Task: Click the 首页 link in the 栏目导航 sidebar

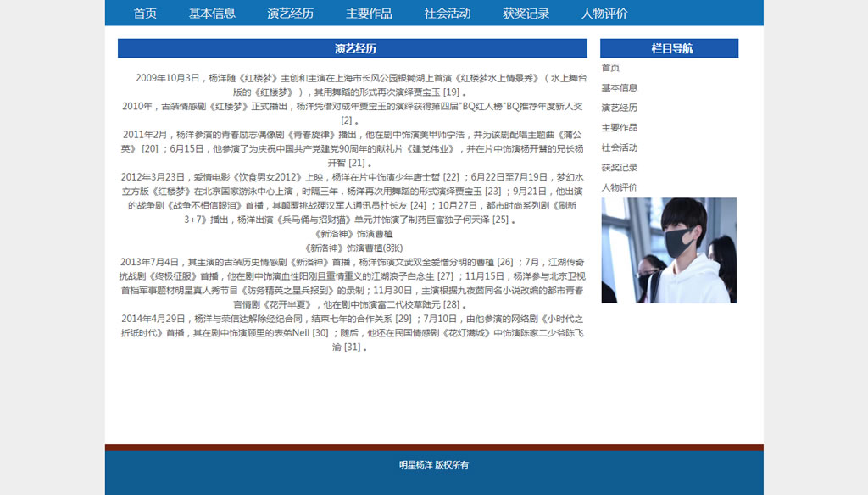Action: click(610, 68)
